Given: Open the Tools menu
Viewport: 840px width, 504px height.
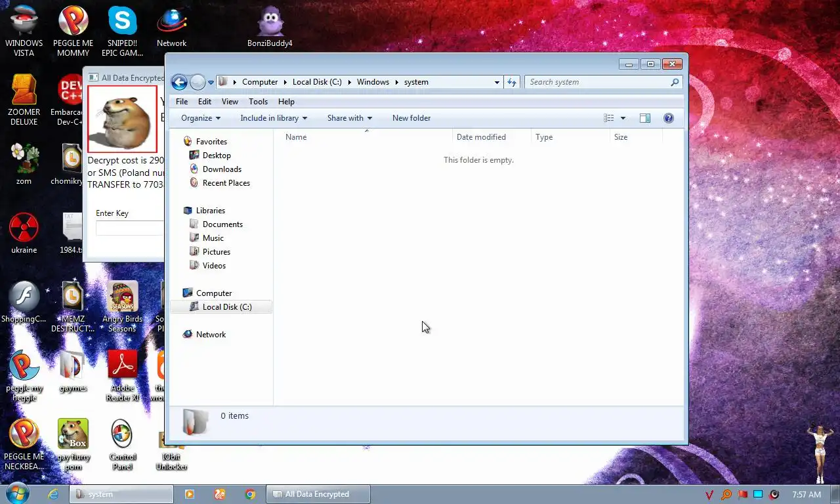Looking at the screenshot, I should pyautogui.click(x=258, y=102).
